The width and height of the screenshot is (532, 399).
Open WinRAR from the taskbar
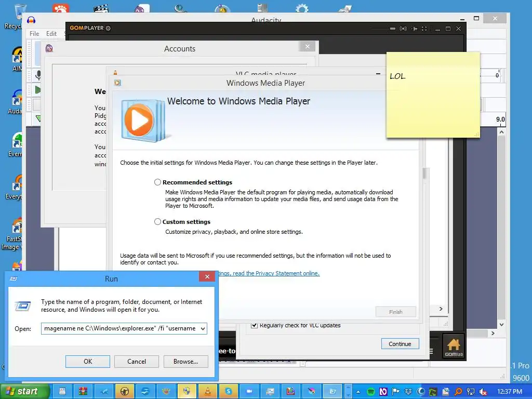click(83, 392)
